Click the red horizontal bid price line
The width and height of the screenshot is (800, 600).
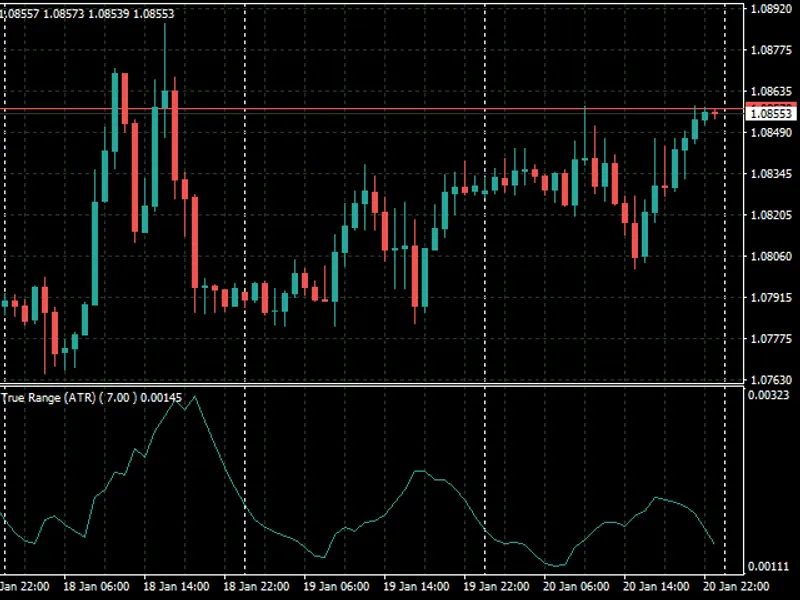[372, 109]
